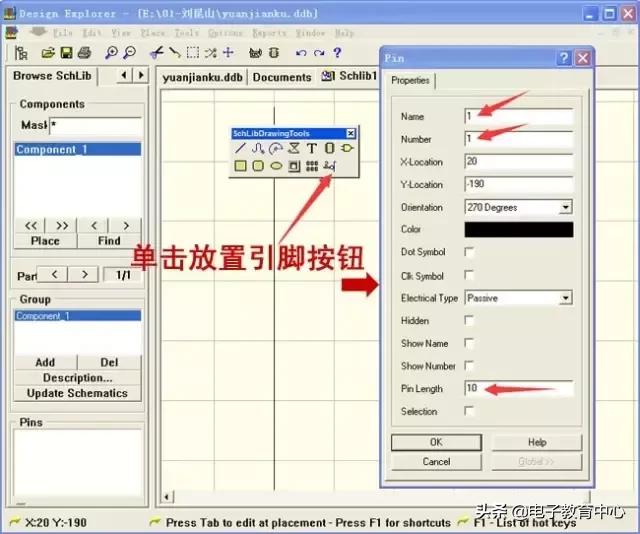Open the Tools menu
Image resolution: width=640 pixels, height=534 pixels.
click(187, 33)
